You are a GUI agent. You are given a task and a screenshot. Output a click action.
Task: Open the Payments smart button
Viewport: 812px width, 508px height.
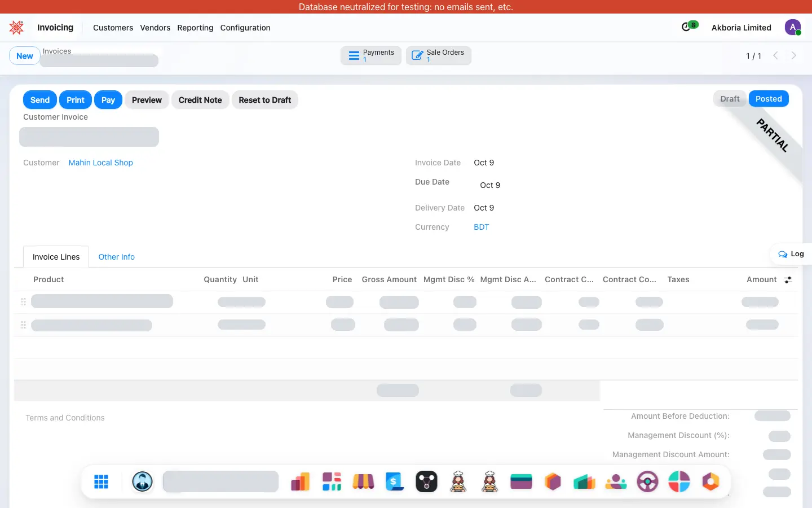(371, 55)
